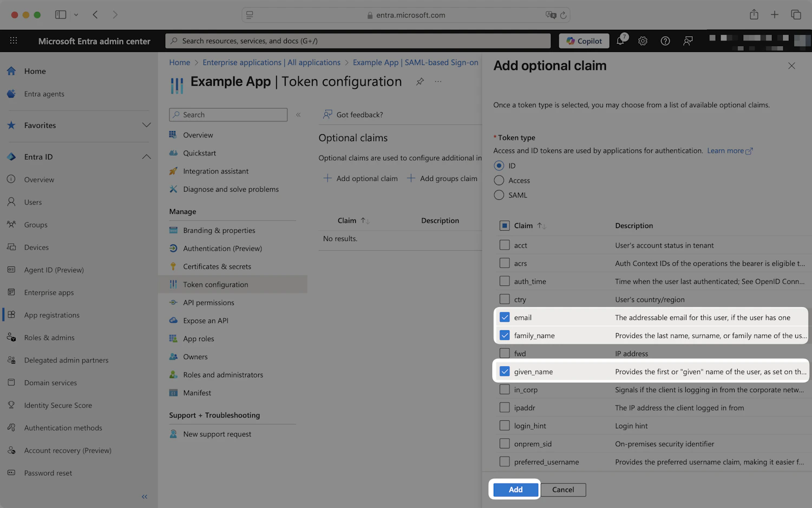The height and width of the screenshot is (508, 812).
Task: Uncheck the given_name claim checkbox
Action: point(505,372)
